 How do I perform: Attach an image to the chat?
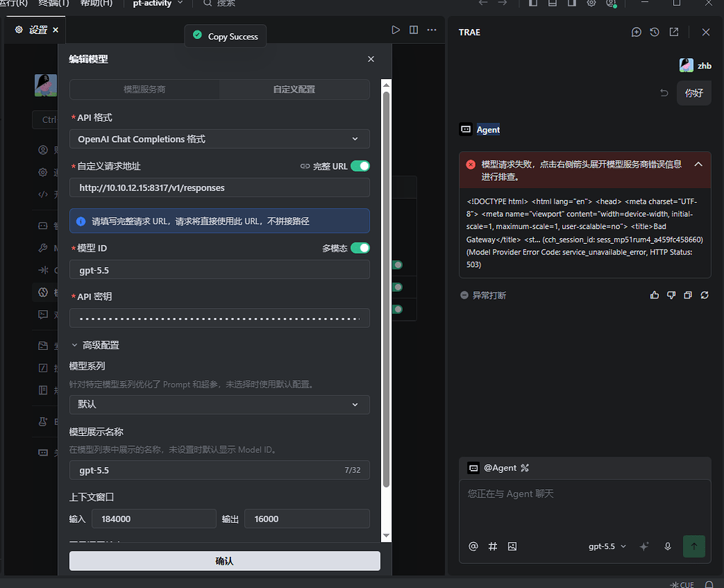pyautogui.click(x=512, y=546)
